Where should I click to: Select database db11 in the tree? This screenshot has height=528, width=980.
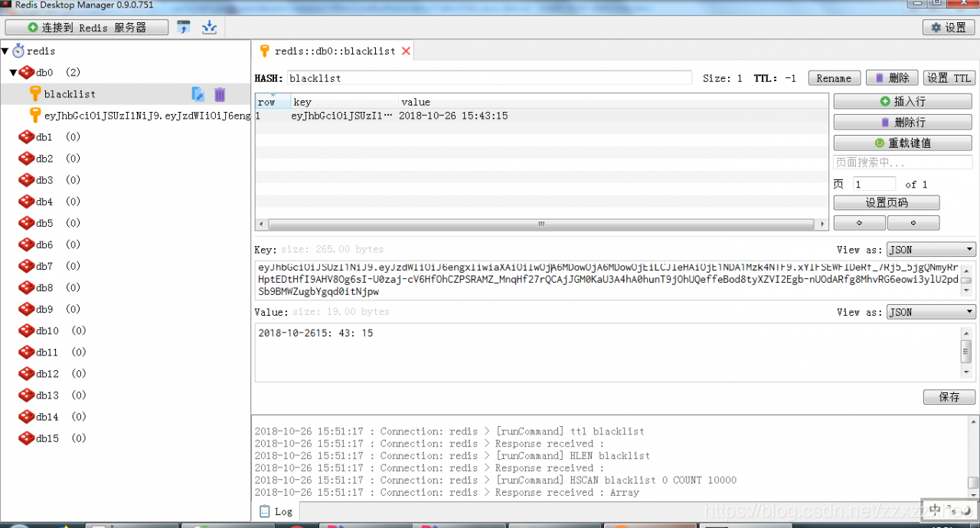pyautogui.click(x=53, y=353)
